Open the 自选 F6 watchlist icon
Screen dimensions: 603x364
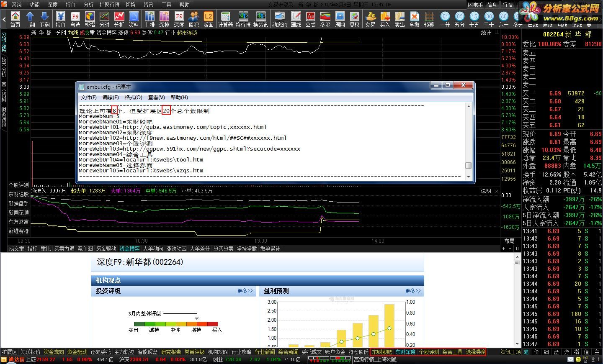[75, 19]
